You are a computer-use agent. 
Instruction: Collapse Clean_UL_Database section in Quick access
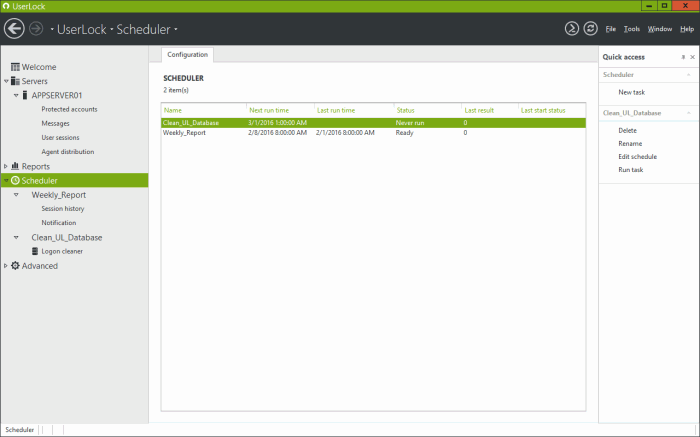[688, 113]
